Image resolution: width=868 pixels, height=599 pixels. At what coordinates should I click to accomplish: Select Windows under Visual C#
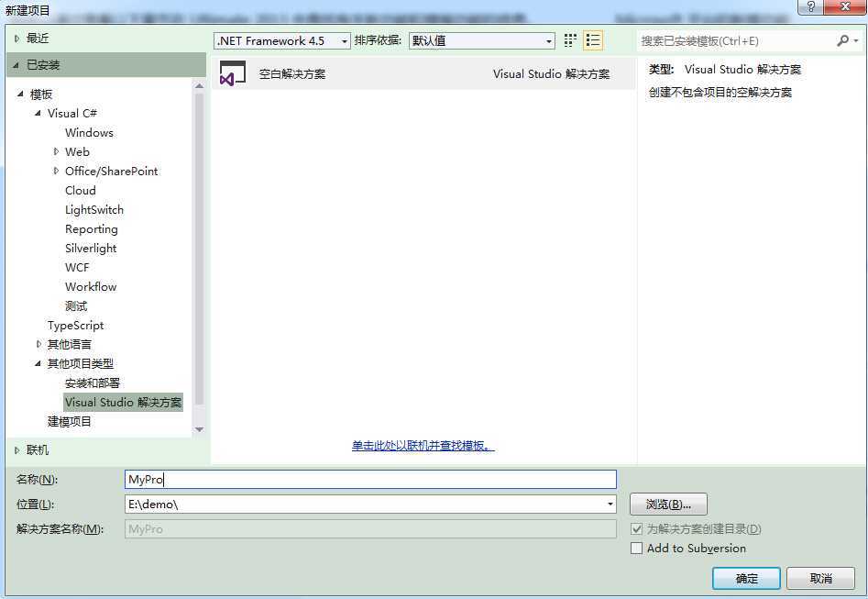point(89,132)
